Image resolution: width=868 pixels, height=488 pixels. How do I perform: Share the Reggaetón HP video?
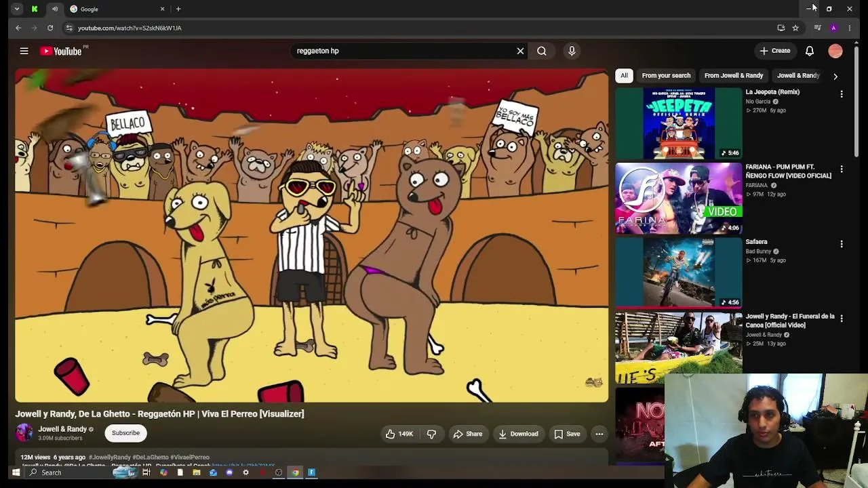point(468,434)
